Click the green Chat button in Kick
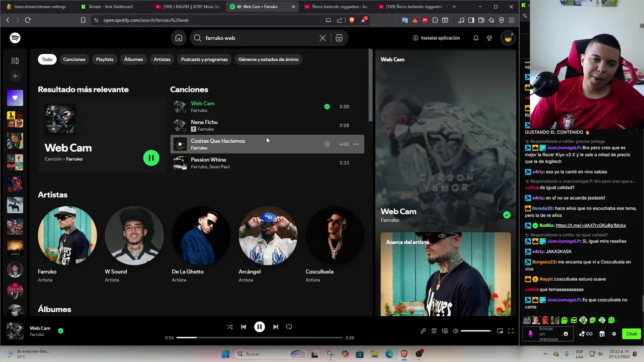 (x=631, y=334)
